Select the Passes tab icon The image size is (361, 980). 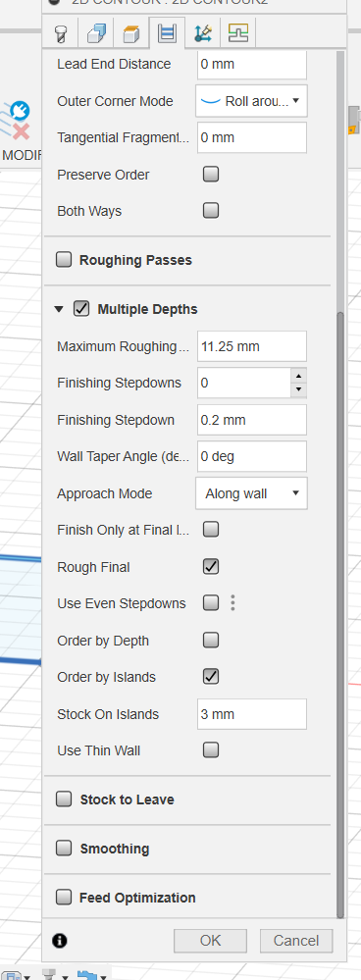(x=167, y=33)
